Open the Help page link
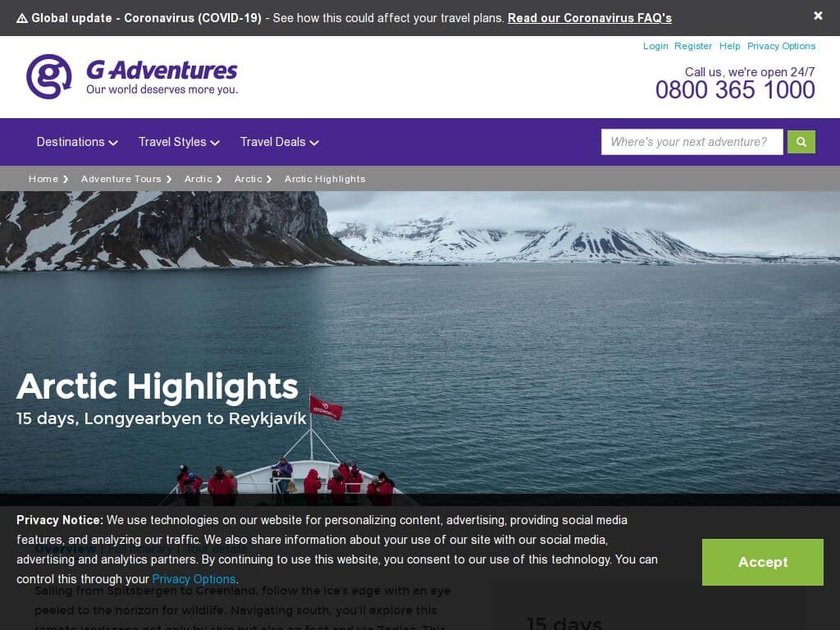This screenshot has width=840, height=630. click(x=729, y=46)
